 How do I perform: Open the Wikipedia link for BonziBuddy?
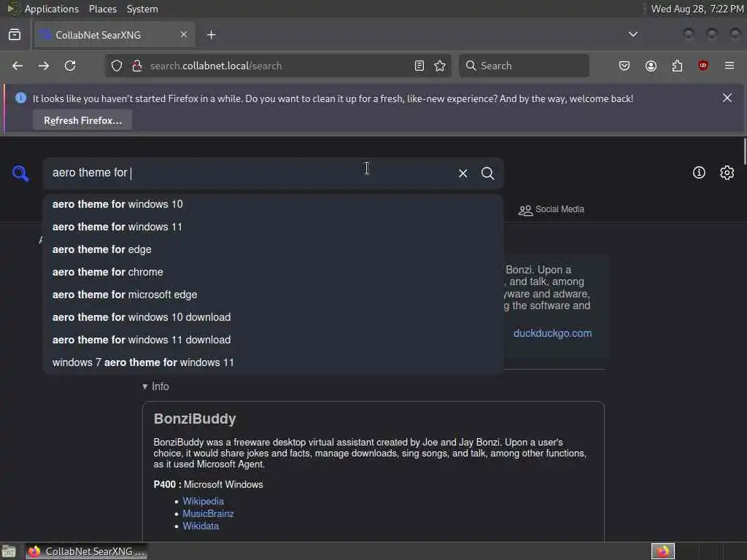click(203, 502)
